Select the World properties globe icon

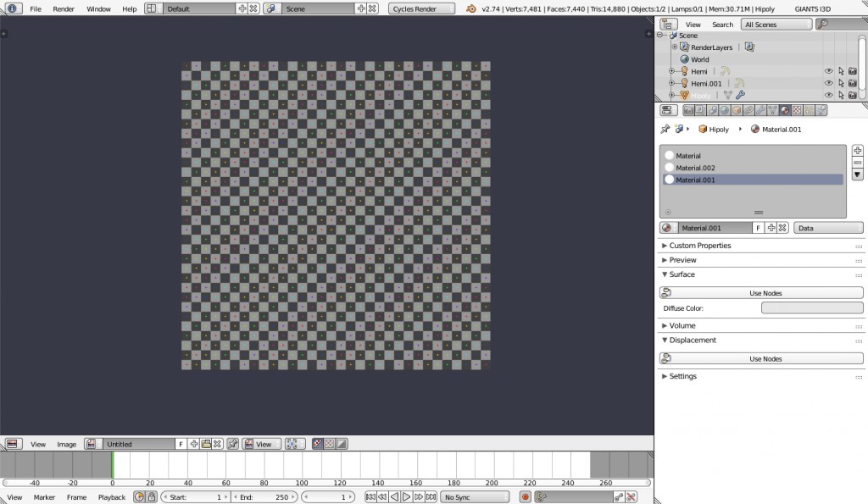point(725,110)
